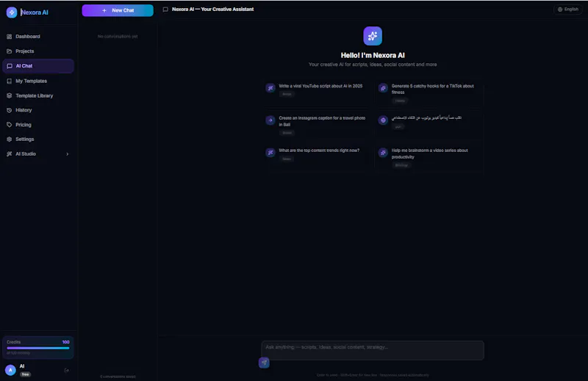Click the large sparkle assistant icon

(373, 36)
